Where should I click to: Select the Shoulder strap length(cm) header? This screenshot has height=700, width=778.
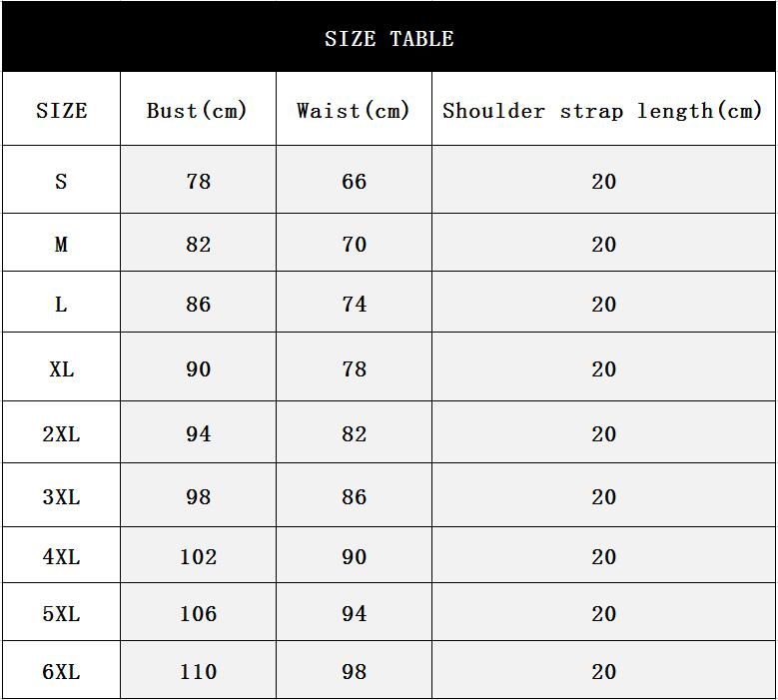(x=602, y=111)
